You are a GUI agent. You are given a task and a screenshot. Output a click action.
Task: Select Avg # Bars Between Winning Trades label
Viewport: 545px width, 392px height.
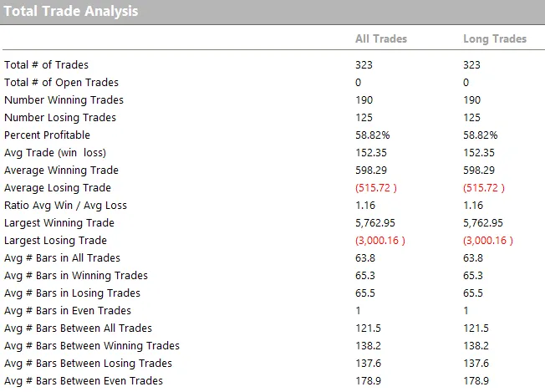point(92,346)
